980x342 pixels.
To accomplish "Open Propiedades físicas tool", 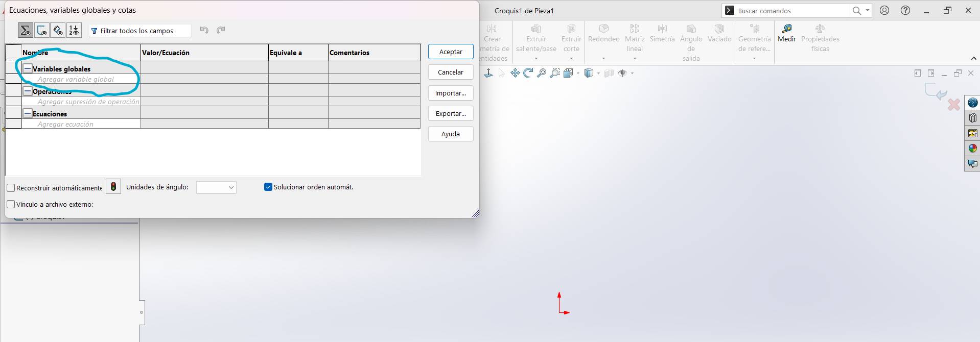I will pos(820,38).
